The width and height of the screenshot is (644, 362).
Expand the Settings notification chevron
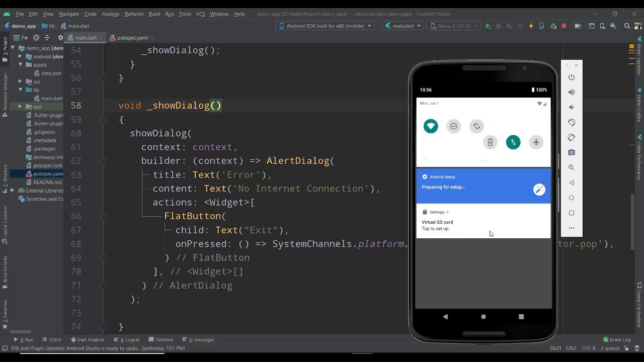point(447,212)
